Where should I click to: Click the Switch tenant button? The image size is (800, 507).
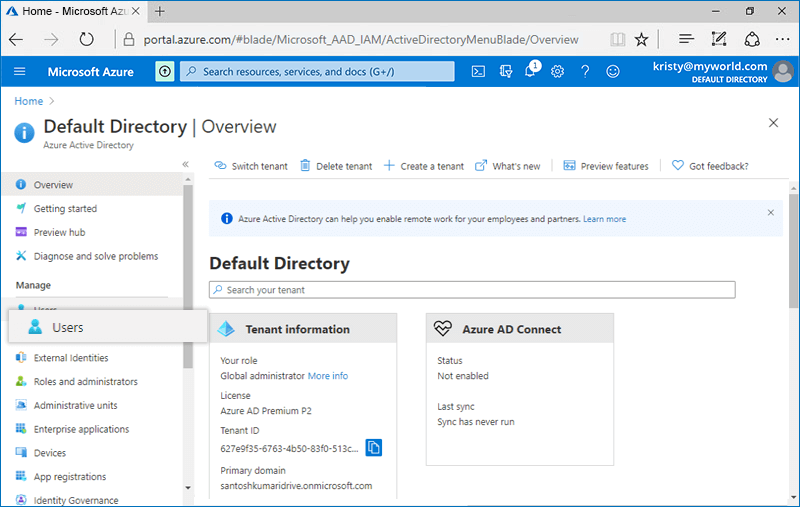pyautogui.click(x=251, y=166)
